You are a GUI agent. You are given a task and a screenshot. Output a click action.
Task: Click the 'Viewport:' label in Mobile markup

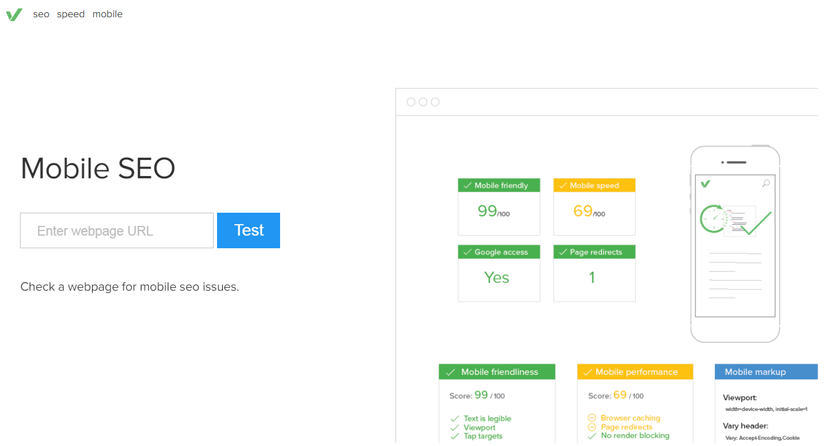[740, 398]
